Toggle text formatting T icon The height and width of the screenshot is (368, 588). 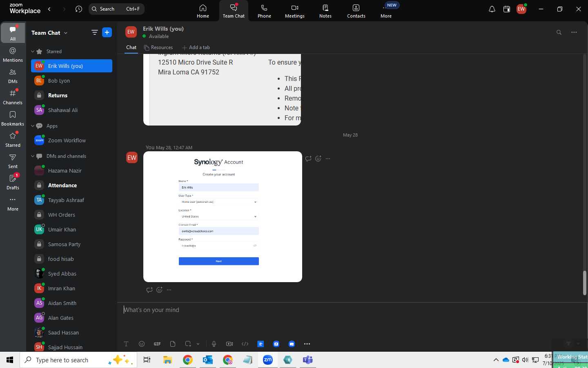126,344
